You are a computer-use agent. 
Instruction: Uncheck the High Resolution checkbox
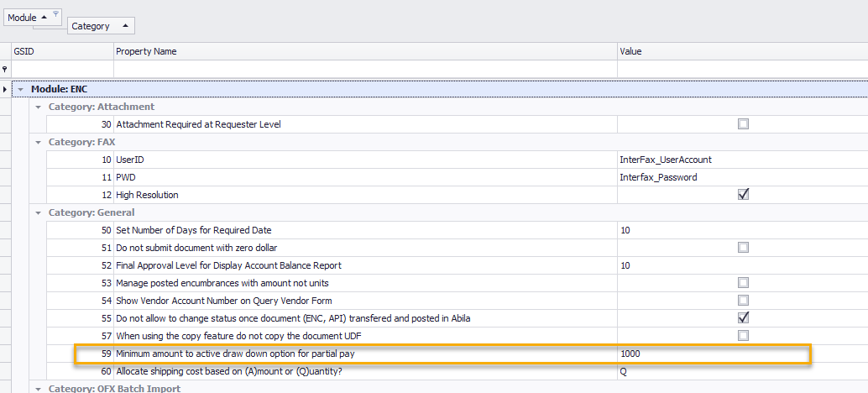click(742, 195)
